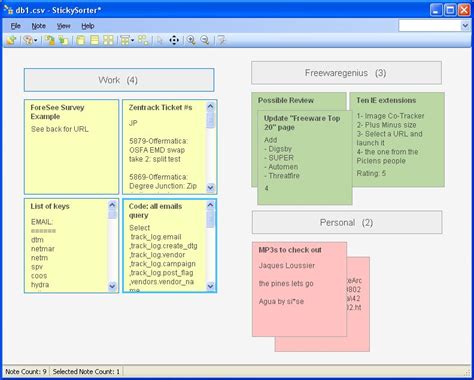The height and width of the screenshot is (380, 474).
Task: Click '1- Image Co-Tracker' list line
Action: pos(390,116)
